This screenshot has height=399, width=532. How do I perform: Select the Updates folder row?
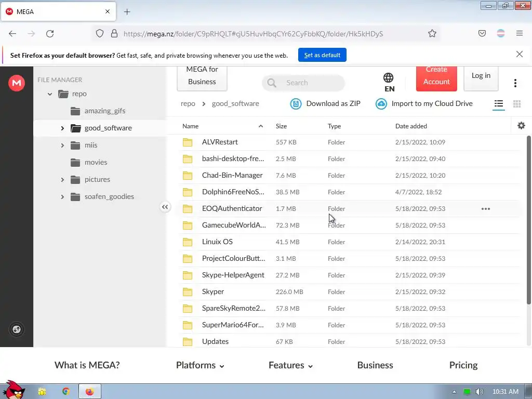[x=349, y=341]
